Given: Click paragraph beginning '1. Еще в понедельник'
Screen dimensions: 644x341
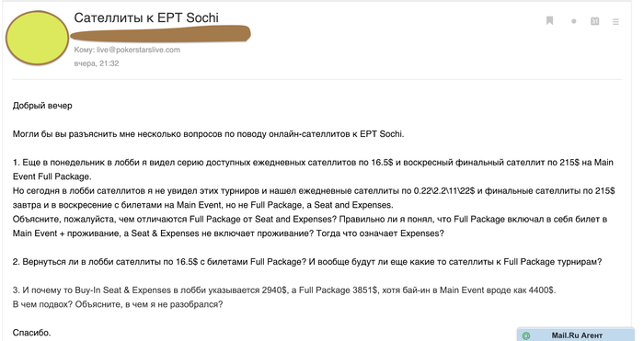Looking at the screenshot, I should point(313,169).
